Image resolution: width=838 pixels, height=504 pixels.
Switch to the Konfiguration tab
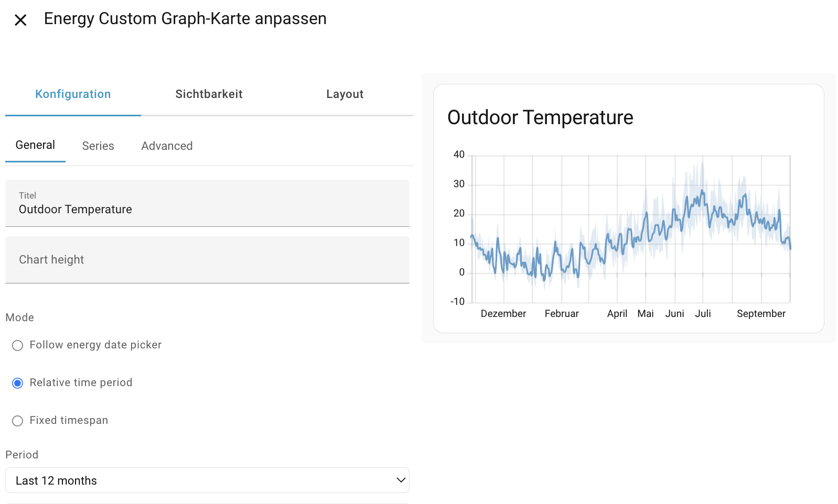73,94
